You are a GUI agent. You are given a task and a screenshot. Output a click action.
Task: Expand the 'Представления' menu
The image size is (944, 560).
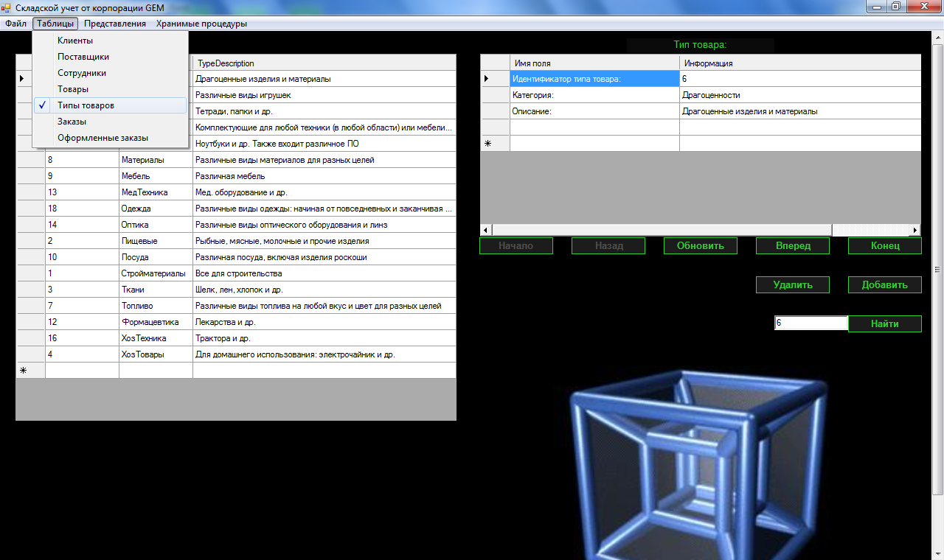point(114,24)
